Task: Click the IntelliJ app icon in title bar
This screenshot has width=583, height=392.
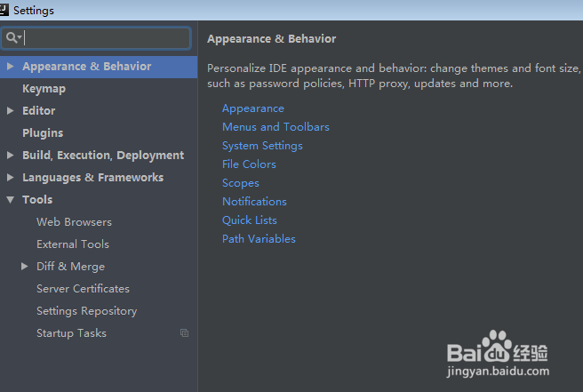Action: tap(4, 10)
